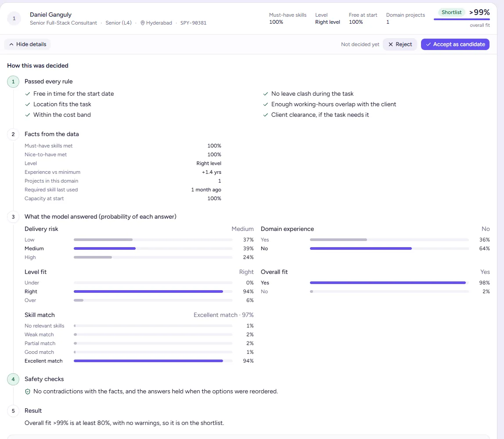Click step 5 circle Result
Viewport: 504px width, 439px height.
tap(13, 411)
